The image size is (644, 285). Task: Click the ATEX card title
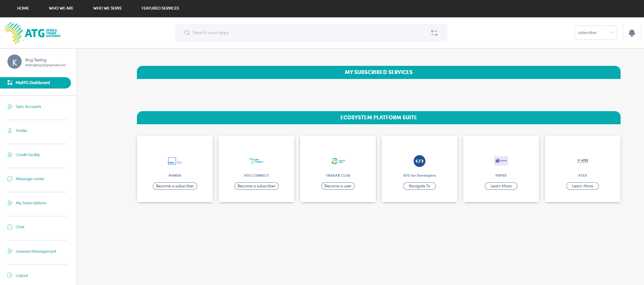point(583,175)
